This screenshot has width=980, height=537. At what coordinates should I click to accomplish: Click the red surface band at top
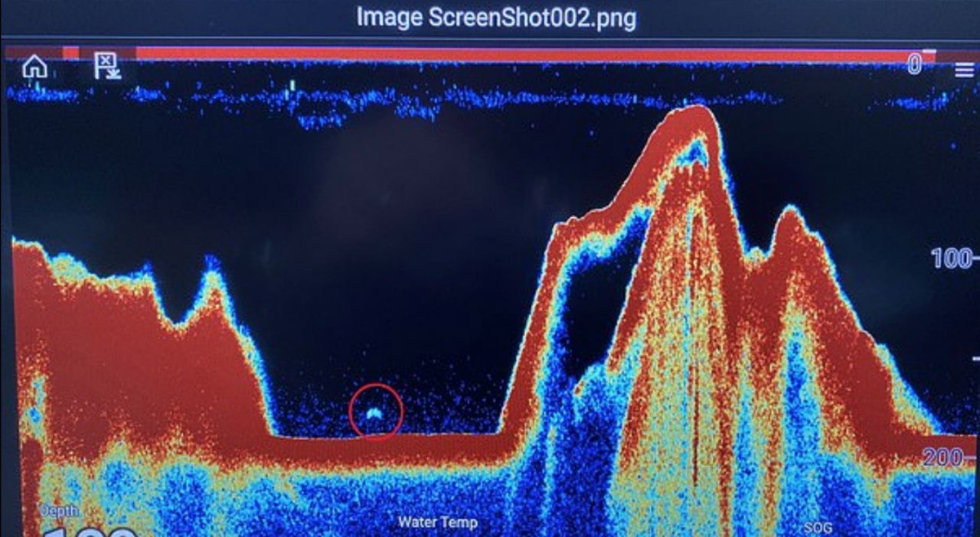(x=490, y=54)
